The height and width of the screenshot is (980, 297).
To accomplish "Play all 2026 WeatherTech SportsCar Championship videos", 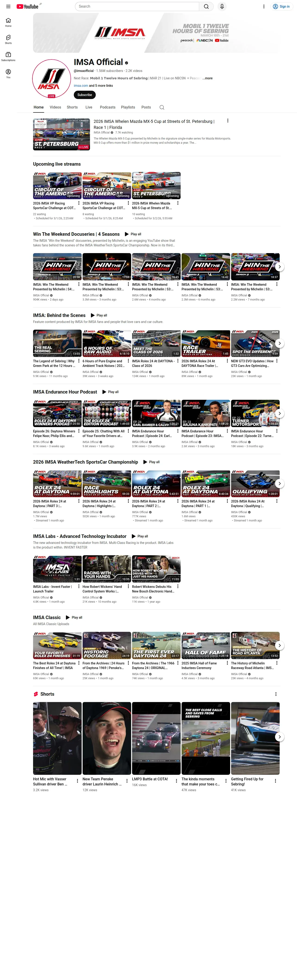I will [151, 462].
